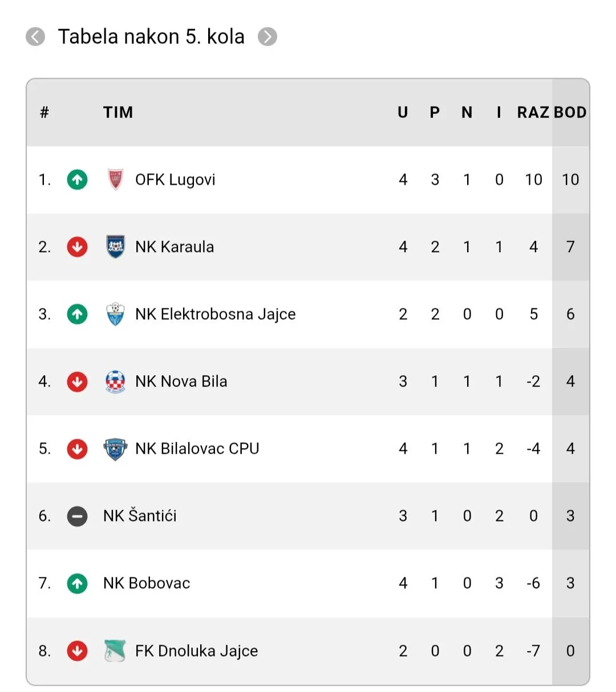Go to previous round table arrow
Image resolution: width=616 pixels, height=692 pixels.
click(35, 37)
